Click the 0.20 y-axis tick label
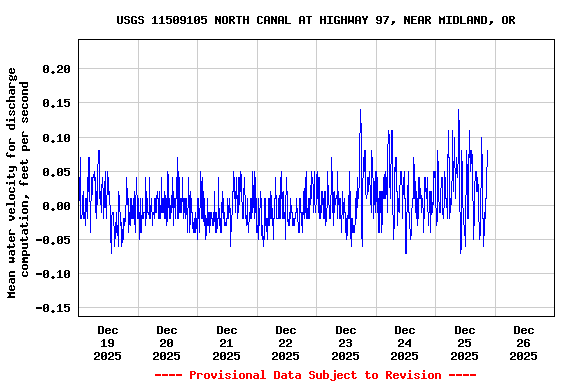The height and width of the screenshot is (384, 576). [x=56, y=69]
